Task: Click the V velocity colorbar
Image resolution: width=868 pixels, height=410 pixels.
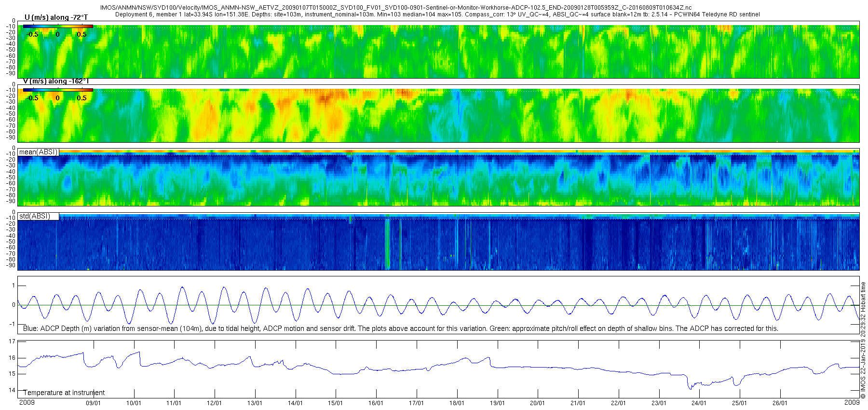Action: (58, 90)
